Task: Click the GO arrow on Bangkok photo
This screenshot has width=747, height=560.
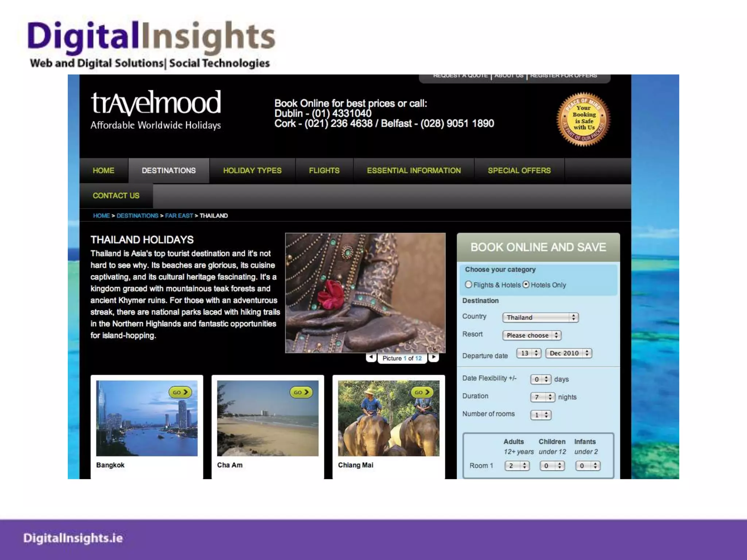Action: (x=180, y=392)
